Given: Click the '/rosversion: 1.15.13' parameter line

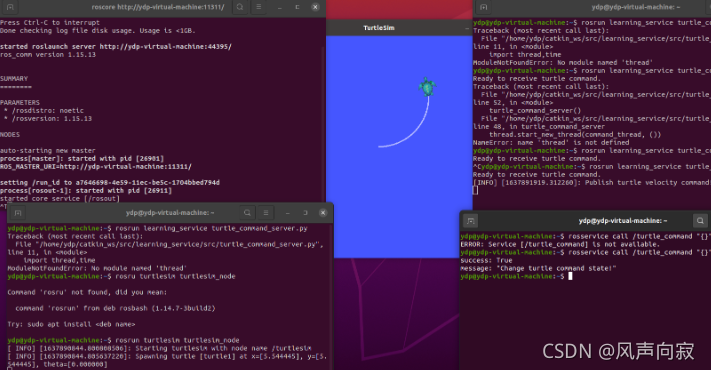Looking at the screenshot, I should (48, 119).
